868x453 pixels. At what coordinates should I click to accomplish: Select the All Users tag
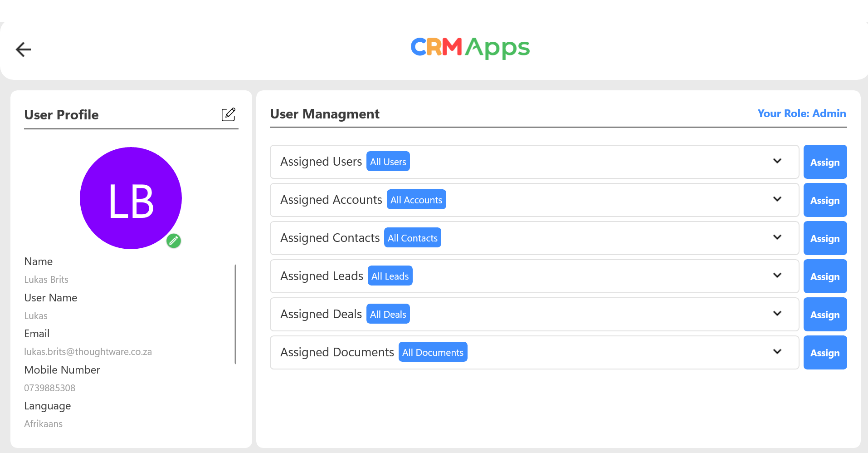pyautogui.click(x=388, y=162)
